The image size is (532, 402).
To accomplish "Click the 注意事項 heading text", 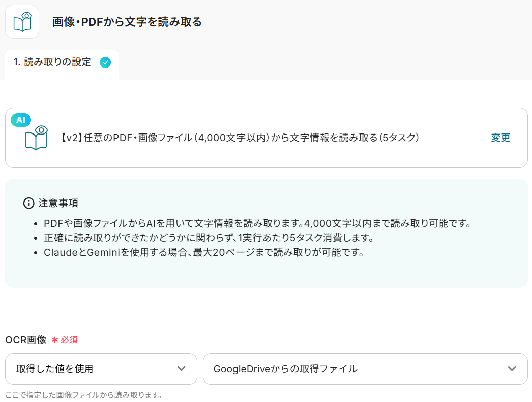I will [58, 203].
